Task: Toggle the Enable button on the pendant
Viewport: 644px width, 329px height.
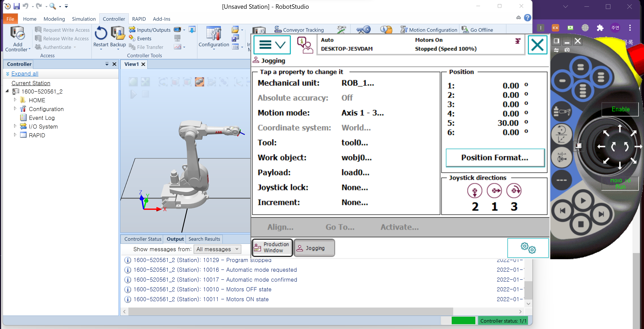Action: [x=620, y=109]
